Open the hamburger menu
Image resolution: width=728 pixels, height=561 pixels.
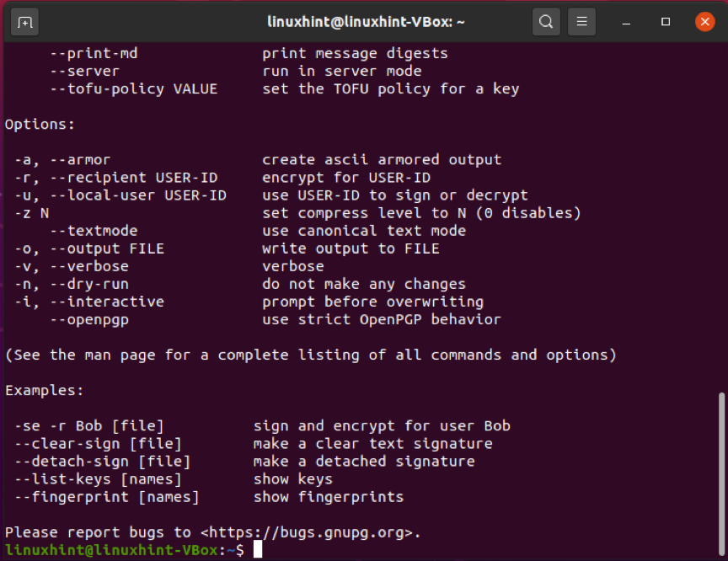pyautogui.click(x=581, y=22)
